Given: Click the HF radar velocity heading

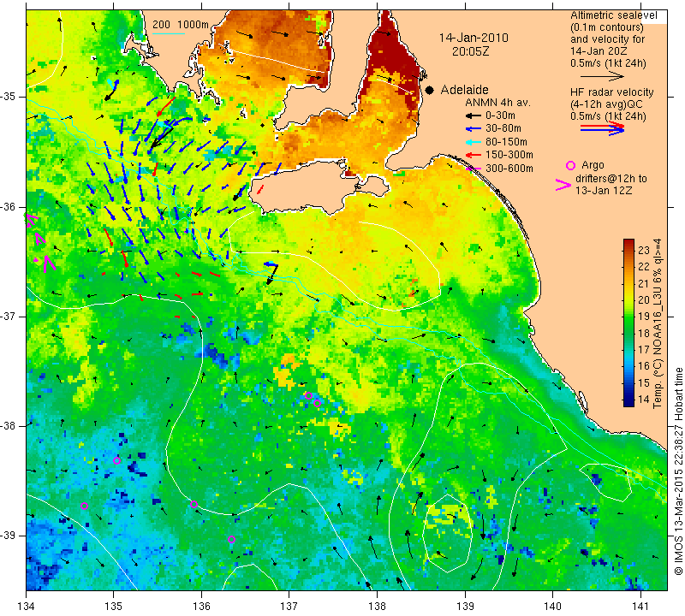Looking at the screenshot, I should pyautogui.click(x=612, y=92).
